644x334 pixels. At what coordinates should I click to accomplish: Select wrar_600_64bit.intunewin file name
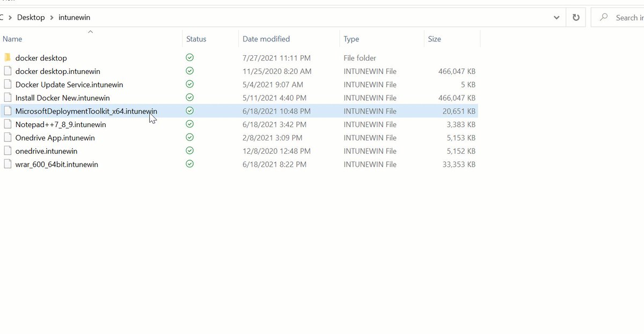tap(57, 165)
